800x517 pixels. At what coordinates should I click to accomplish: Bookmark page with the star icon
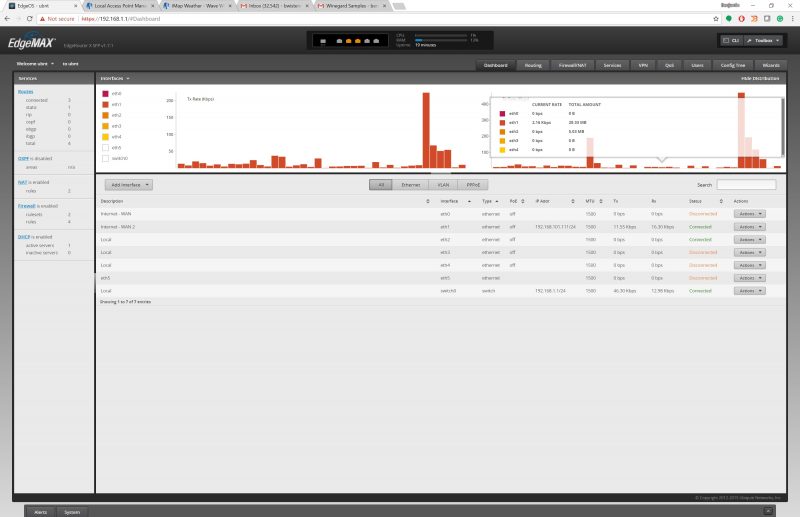click(x=712, y=18)
